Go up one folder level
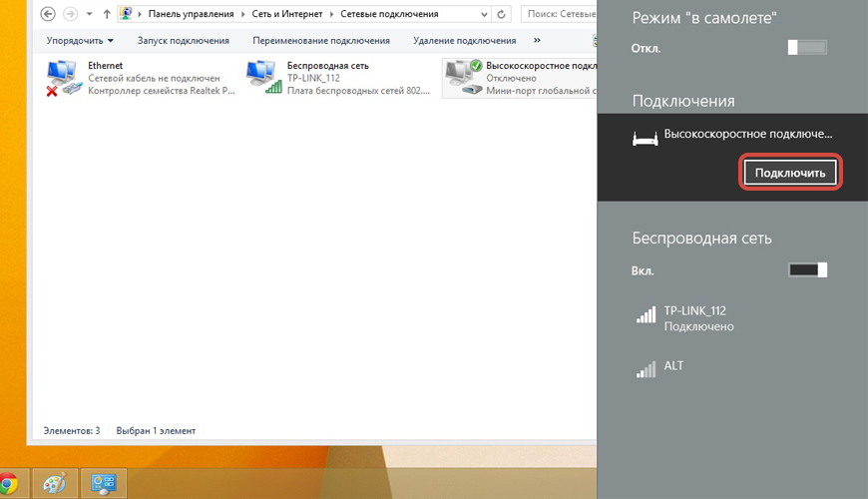The image size is (868, 499). (107, 14)
